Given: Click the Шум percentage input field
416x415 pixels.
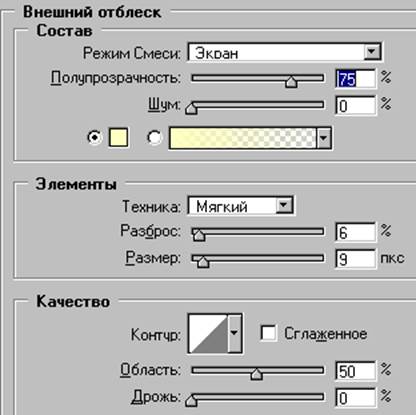Looking at the screenshot, I should tap(355, 106).
